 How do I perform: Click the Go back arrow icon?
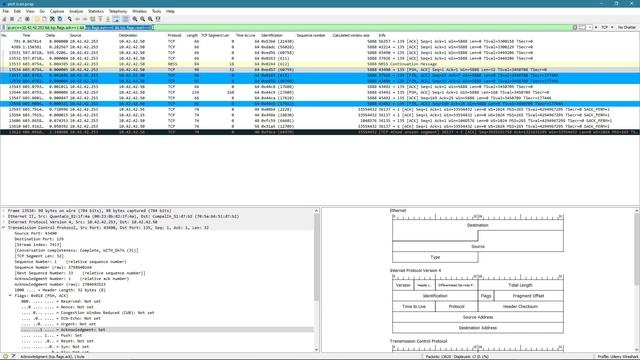coord(77,19)
